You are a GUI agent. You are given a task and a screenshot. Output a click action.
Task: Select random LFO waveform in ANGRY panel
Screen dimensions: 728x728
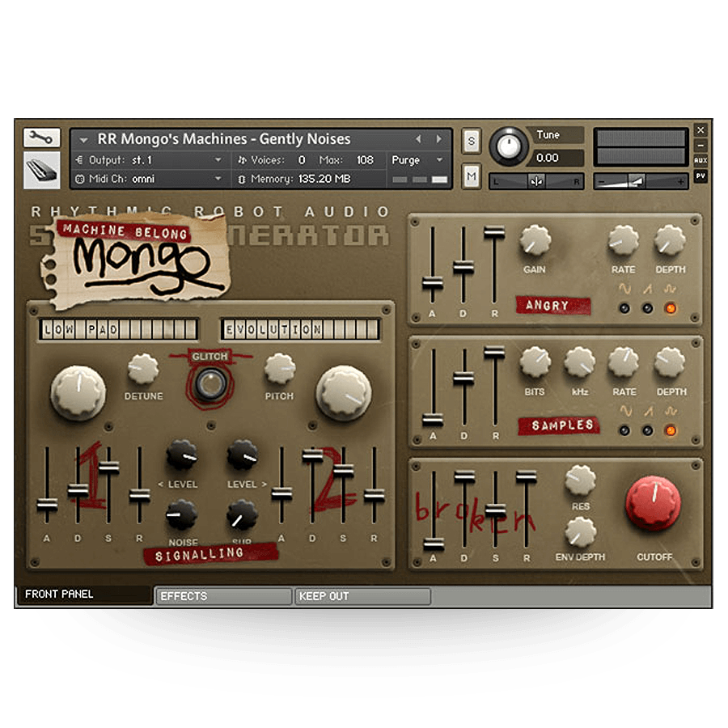tap(671, 308)
